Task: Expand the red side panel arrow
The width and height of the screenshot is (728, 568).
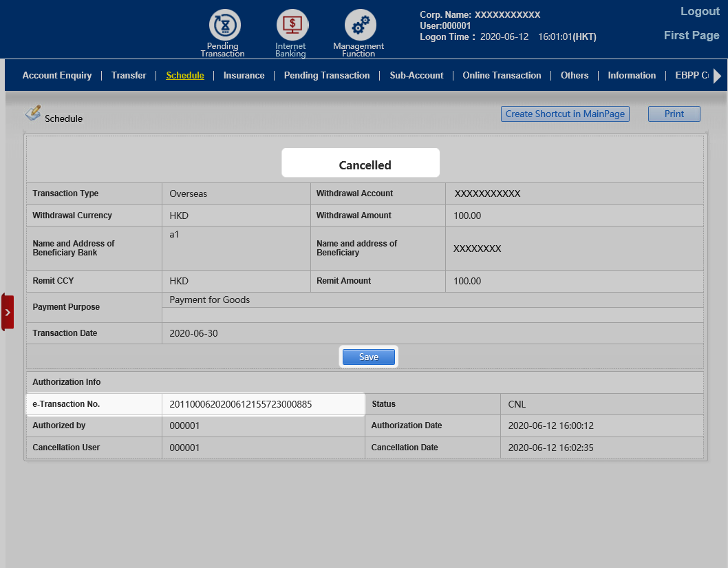Action: pyautogui.click(x=8, y=312)
